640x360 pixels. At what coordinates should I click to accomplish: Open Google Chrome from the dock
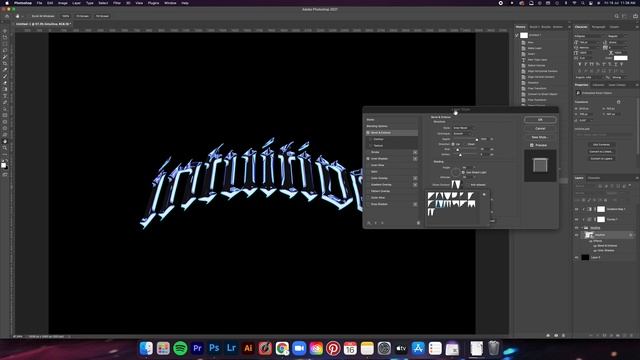pos(282,348)
